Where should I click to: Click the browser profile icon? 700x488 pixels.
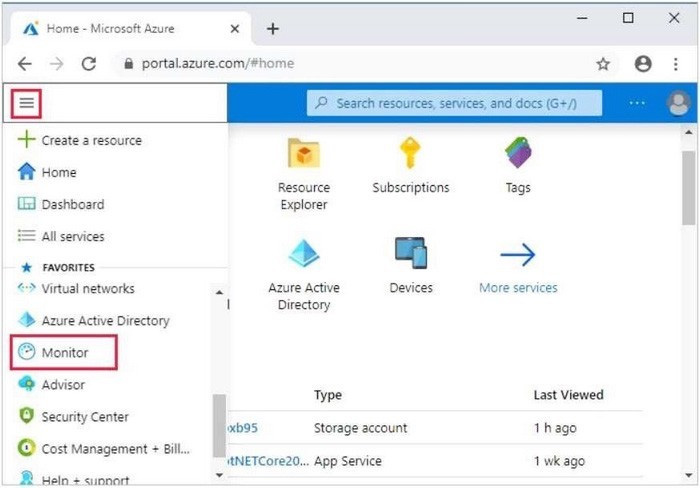[x=643, y=64]
